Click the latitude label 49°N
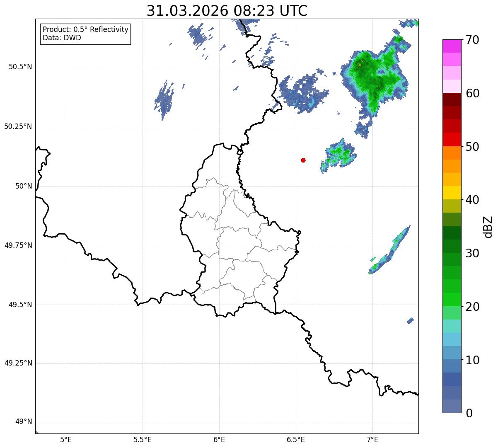This screenshot has height=448, width=498. (x=24, y=422)
